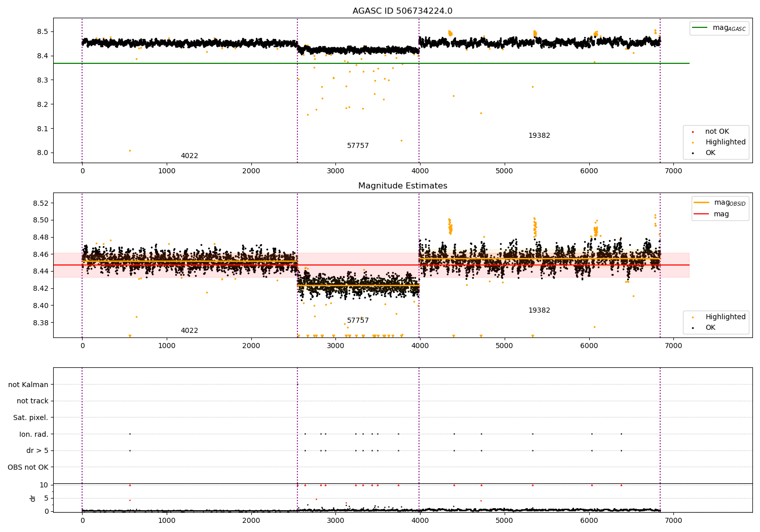The width and height of the screenshot is (760, 532).
Task: Click the 4022 obsid label in top plot
Action: tap(189, 156)
